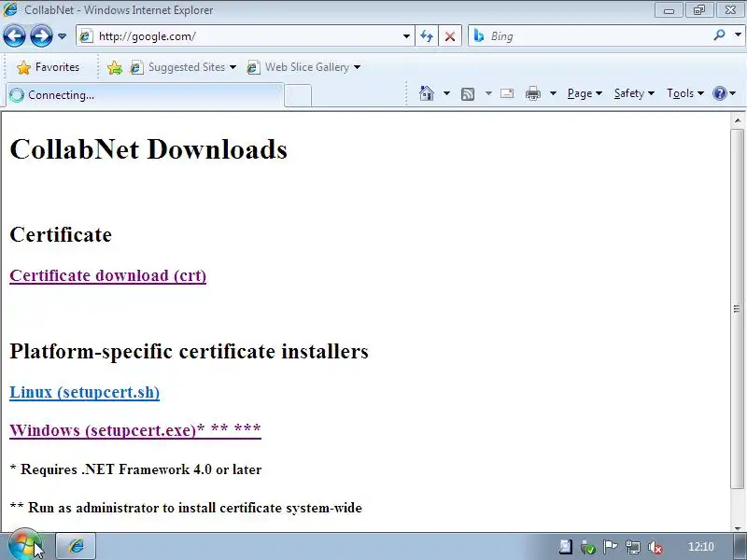
Task: Expand the Print options dropdown arrow
Action: tap(553, 93)
